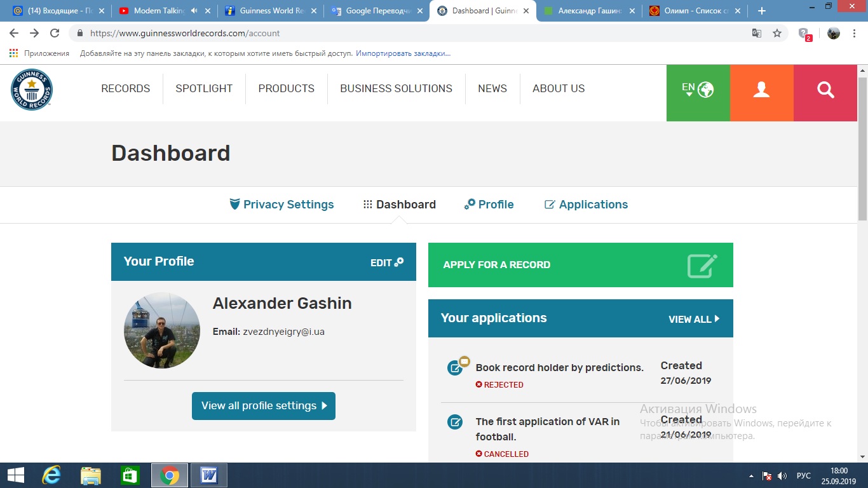868x488 pixels.
Task: Click the site lock icon in address bar
Action: click(80, 33)
